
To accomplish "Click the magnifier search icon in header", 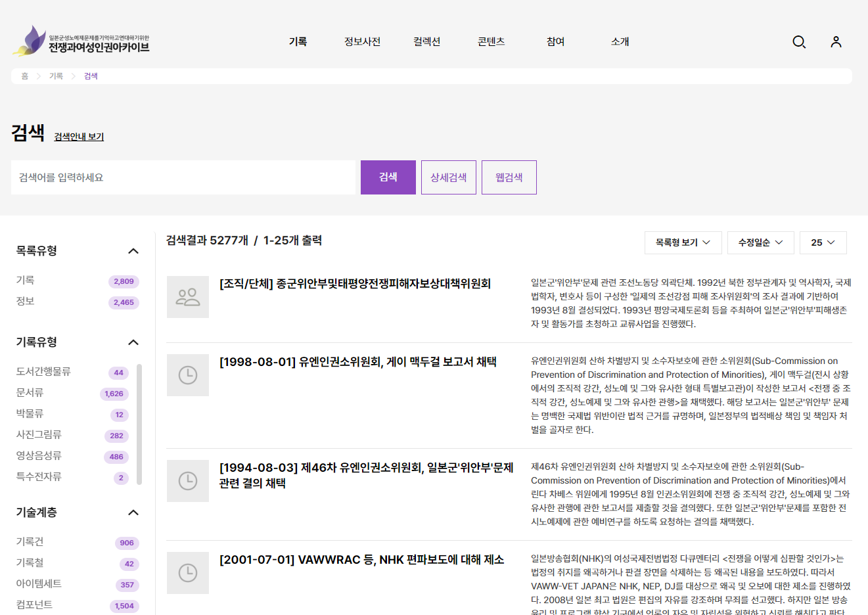I will 799,42.
